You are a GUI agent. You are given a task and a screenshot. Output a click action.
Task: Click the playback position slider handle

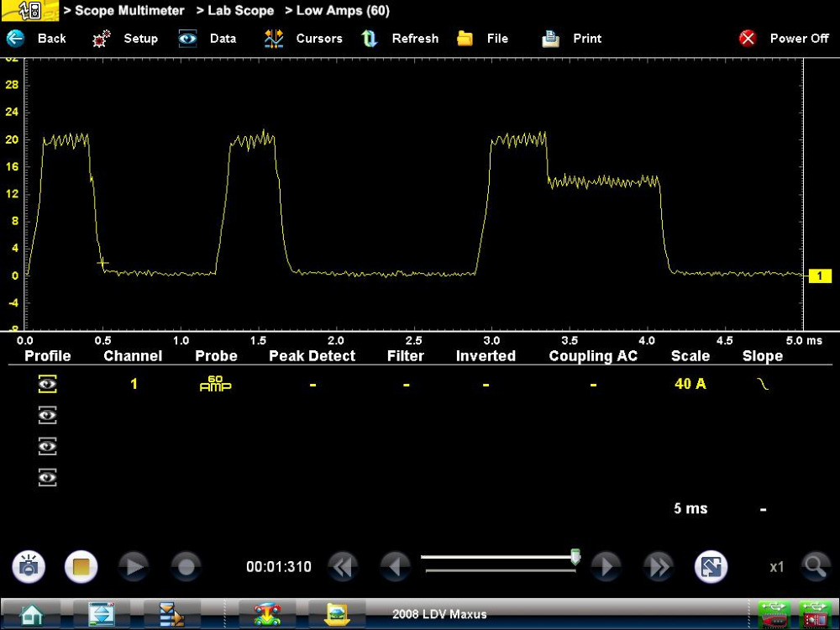pos(575,556)
